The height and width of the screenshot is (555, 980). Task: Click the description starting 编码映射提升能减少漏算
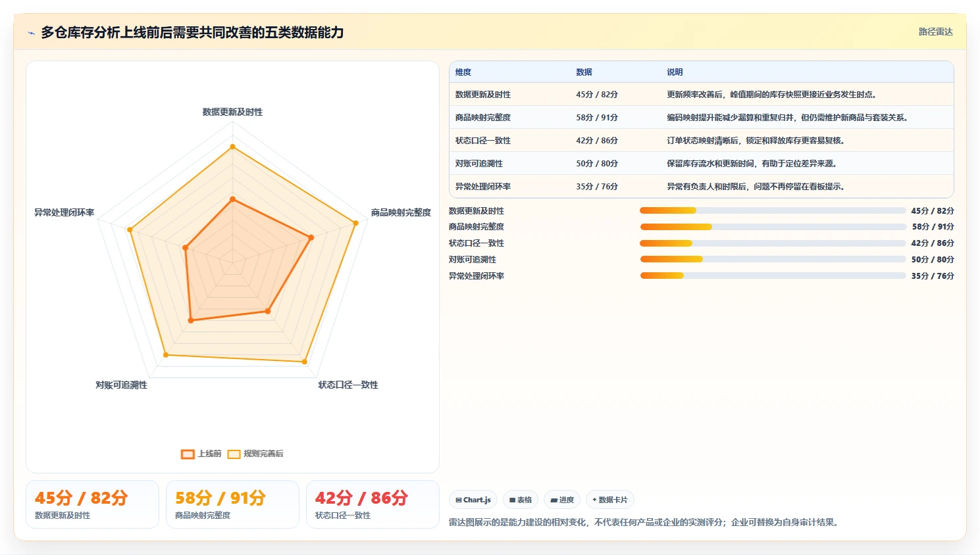click(789, 118)
